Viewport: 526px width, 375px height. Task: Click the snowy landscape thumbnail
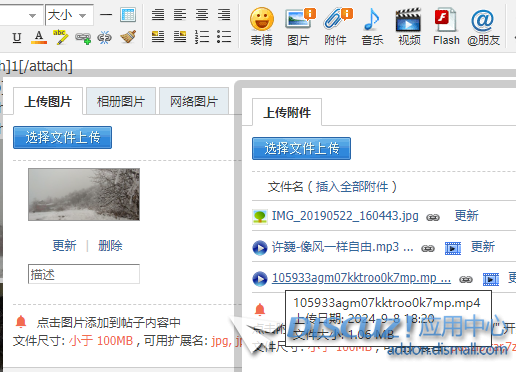pyautogui.click(x=84, y=195)
